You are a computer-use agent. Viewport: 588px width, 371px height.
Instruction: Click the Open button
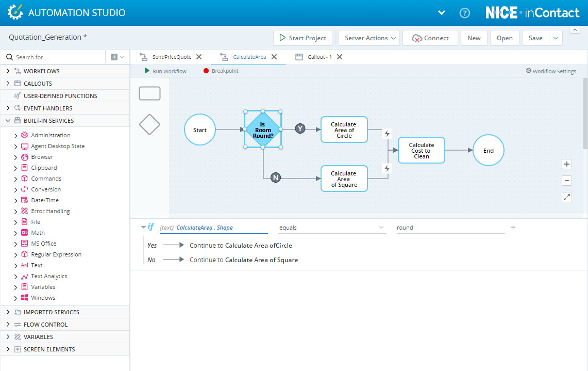tap(505, 38)
